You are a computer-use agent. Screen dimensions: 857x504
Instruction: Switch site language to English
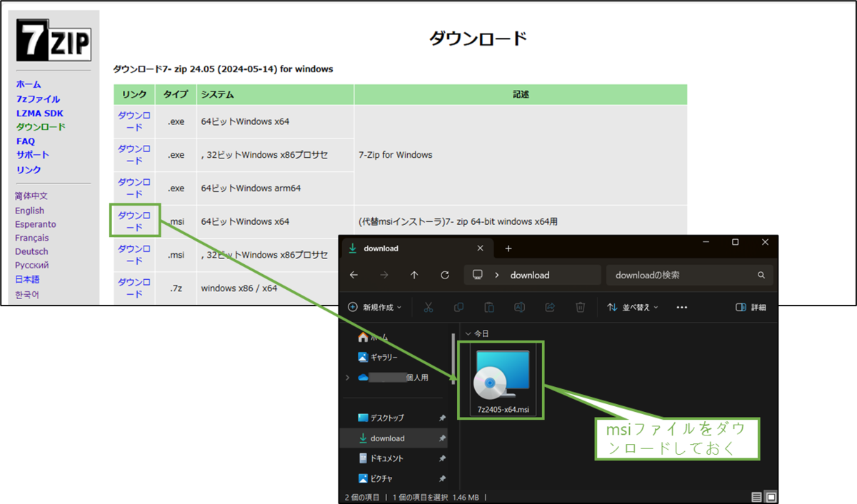coord(29,211)
